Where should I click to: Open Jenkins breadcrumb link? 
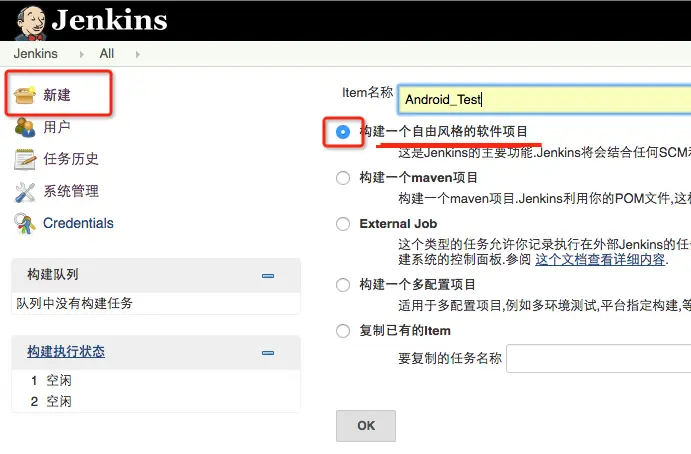coord(36,54)
